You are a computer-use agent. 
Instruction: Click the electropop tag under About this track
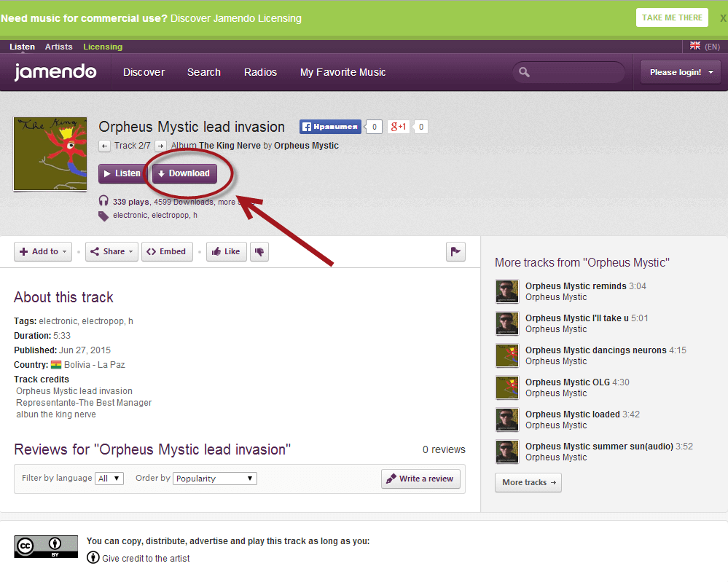point(103,321)
